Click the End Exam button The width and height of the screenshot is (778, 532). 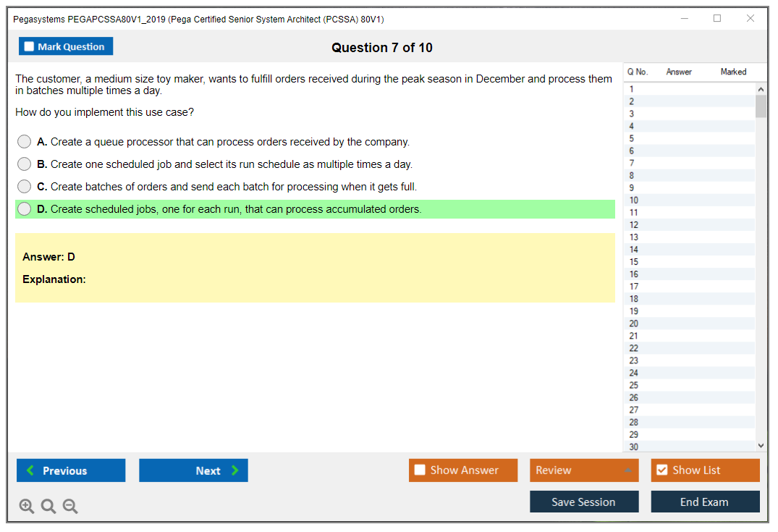click(704, 502)
